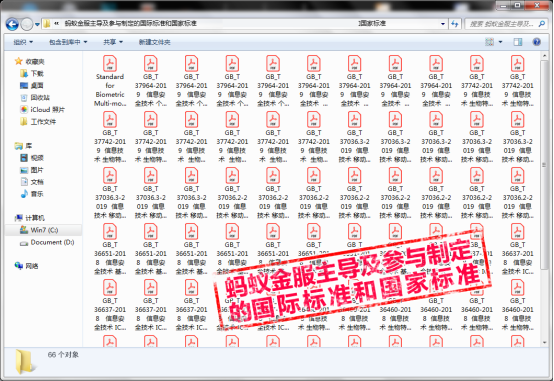Click the file list scrollbar up arrow

[544, 56]
